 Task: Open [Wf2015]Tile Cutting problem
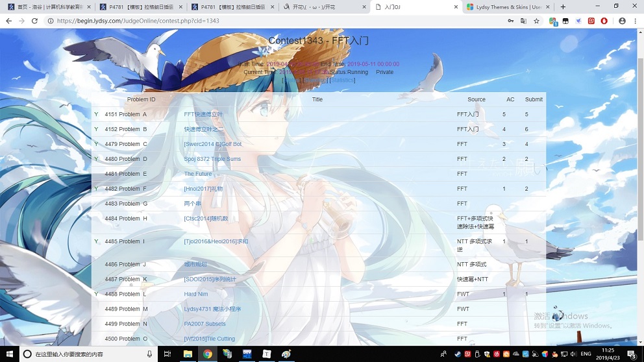click(210, 339)
